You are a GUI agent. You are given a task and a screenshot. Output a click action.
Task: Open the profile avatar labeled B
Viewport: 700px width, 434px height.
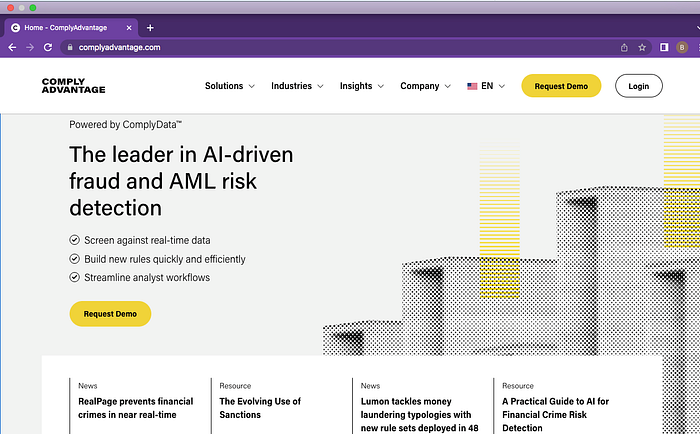(x=682, y=47)
